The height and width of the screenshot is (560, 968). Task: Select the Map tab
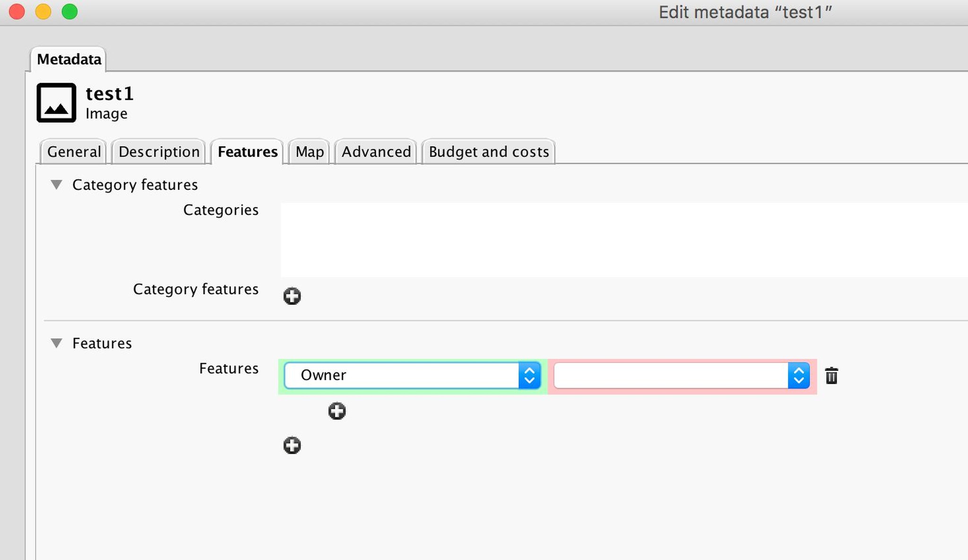point(310,152)
